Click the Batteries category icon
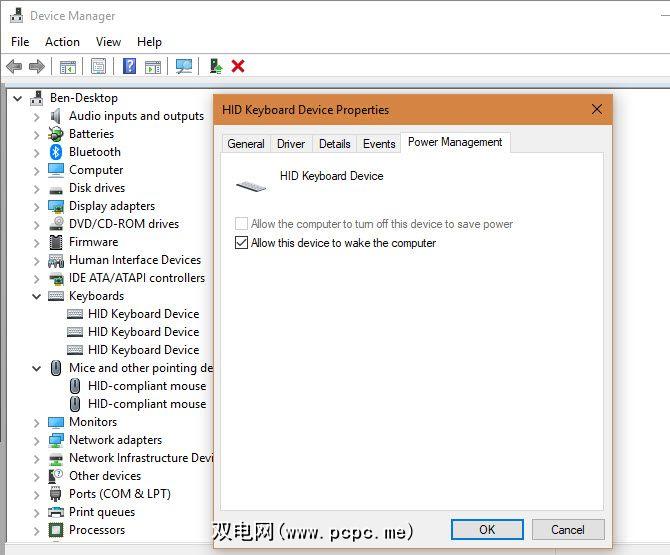This screenshot has height=555, width=670. coord(56,134)
